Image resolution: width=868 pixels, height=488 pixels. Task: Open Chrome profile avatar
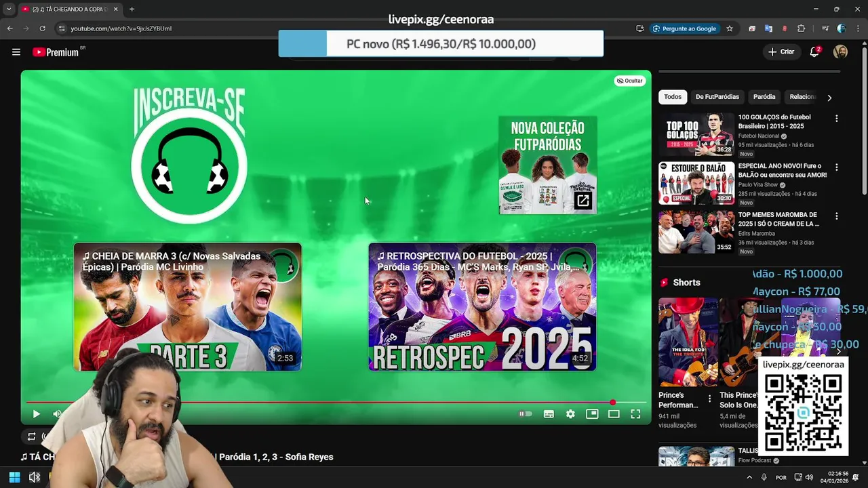coord(842,28)
